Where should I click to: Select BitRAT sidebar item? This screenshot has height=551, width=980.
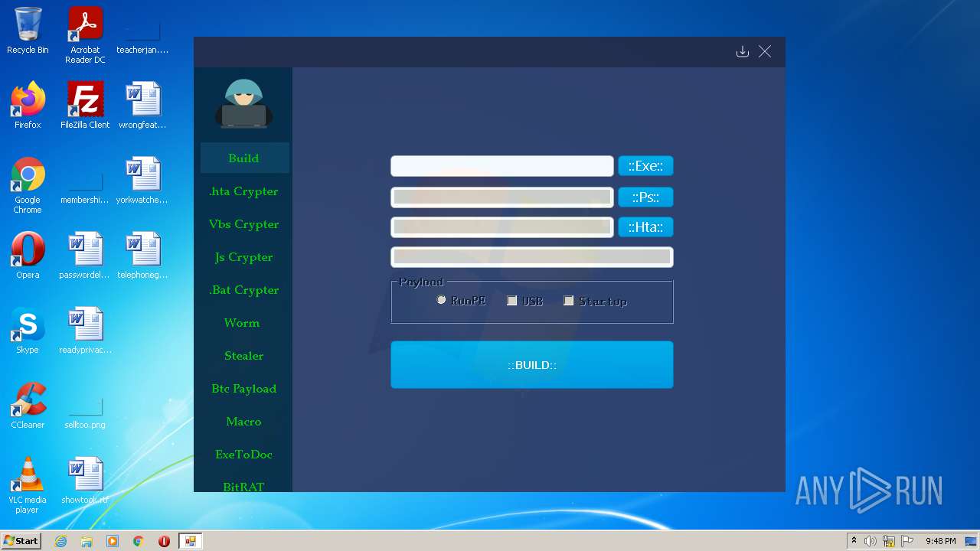(244, 485)
